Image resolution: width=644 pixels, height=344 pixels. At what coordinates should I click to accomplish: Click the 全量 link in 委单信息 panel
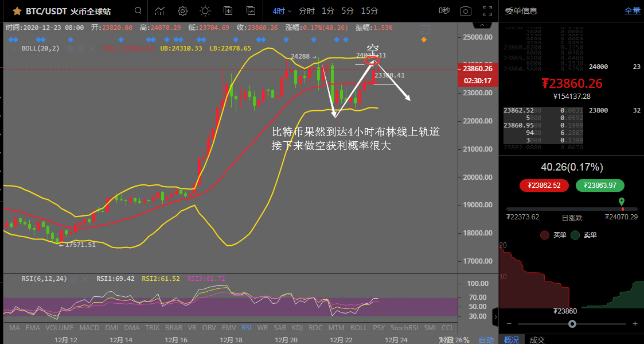tap(633, 11)
